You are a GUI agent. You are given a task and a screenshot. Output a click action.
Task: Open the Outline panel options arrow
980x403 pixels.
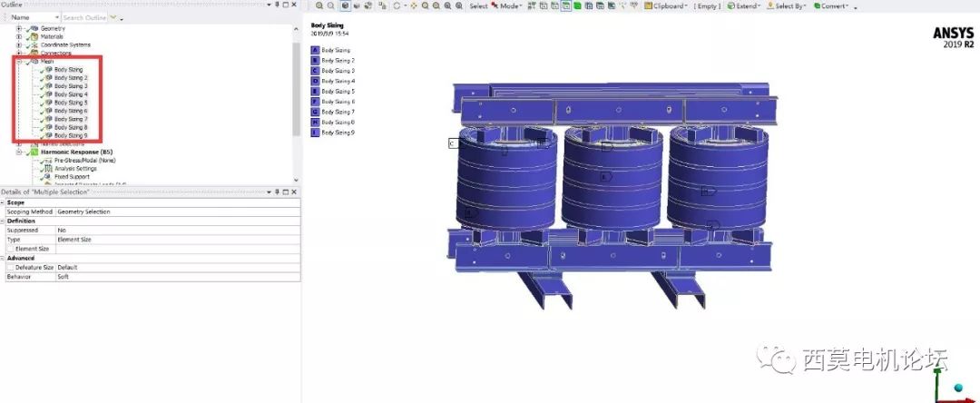[x=269, y=5]
